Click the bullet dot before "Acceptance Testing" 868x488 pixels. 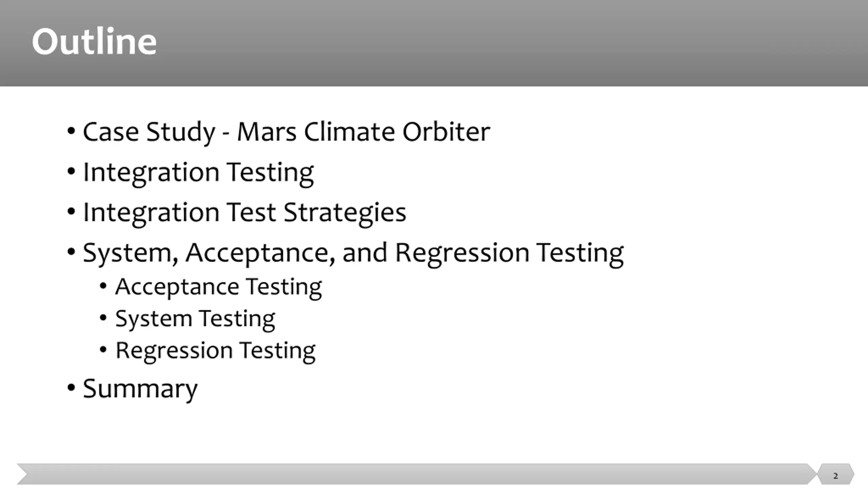tap(103, 286)
